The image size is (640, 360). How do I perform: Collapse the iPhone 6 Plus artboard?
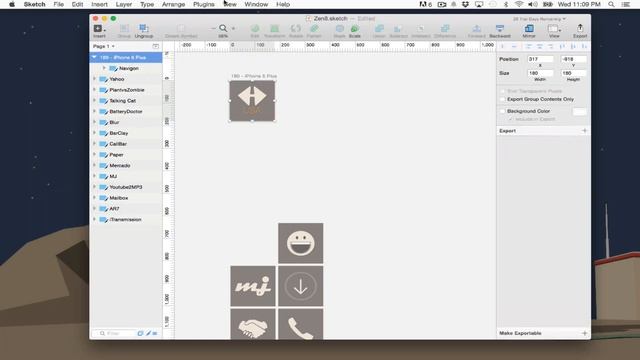point(94,58)
